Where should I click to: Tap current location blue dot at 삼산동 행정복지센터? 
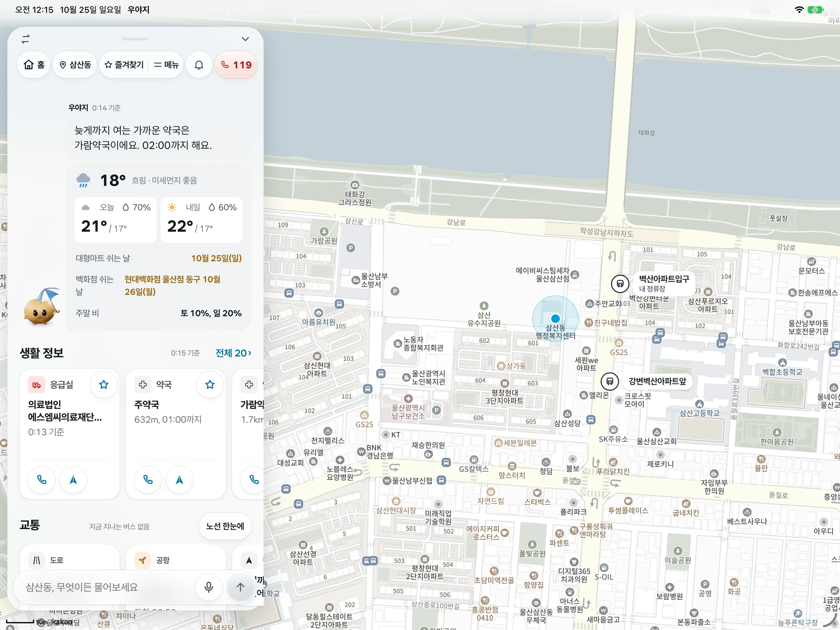[x=555, y=318]
